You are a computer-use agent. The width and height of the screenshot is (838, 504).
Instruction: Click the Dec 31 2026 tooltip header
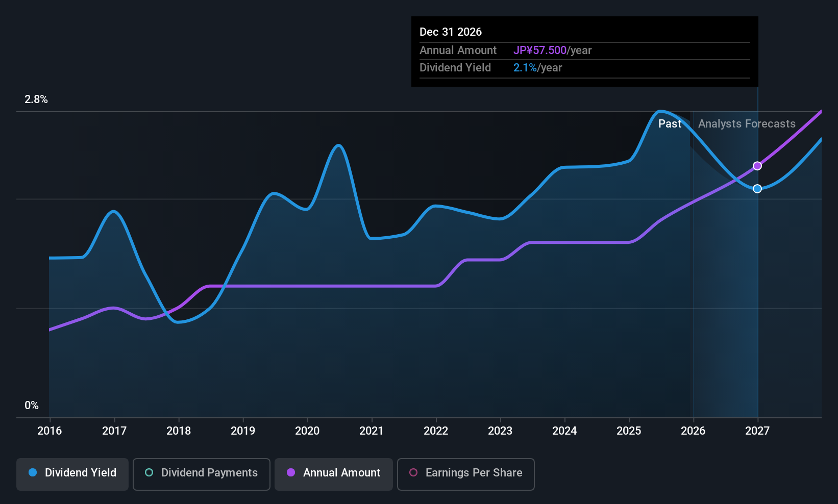click(x=451, y=32)
